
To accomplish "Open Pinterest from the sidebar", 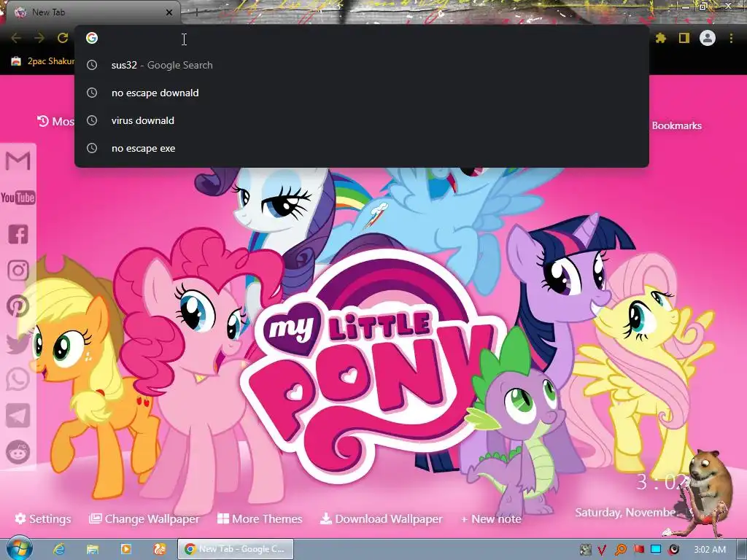I will (x=18, y=307).
